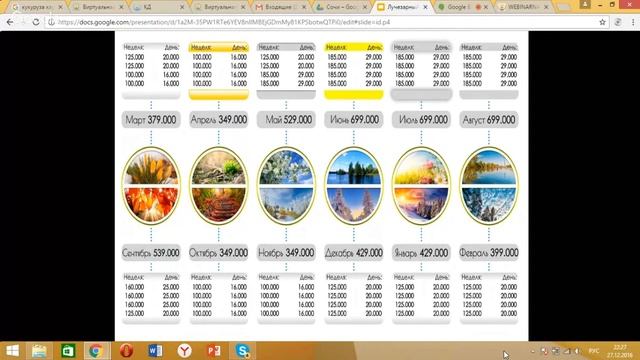
Task: Launch Opera from the taskbar
Action: 127,351
